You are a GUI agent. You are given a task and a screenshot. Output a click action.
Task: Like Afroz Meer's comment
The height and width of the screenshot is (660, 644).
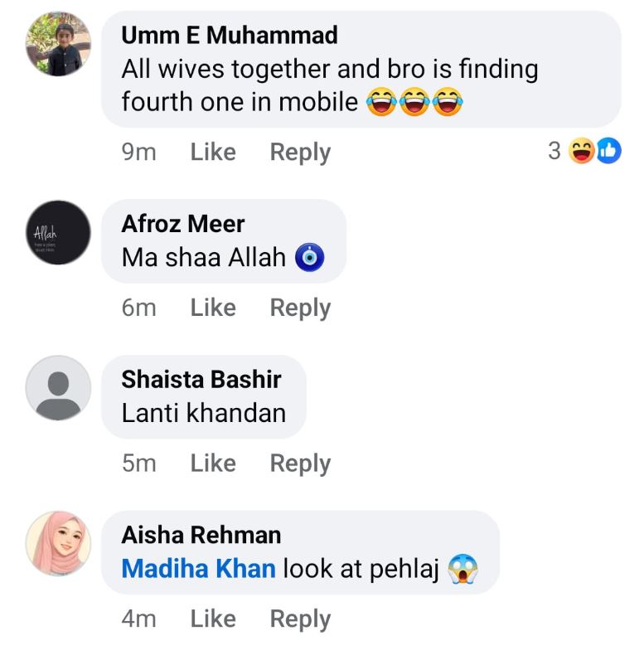pos(212,308)
